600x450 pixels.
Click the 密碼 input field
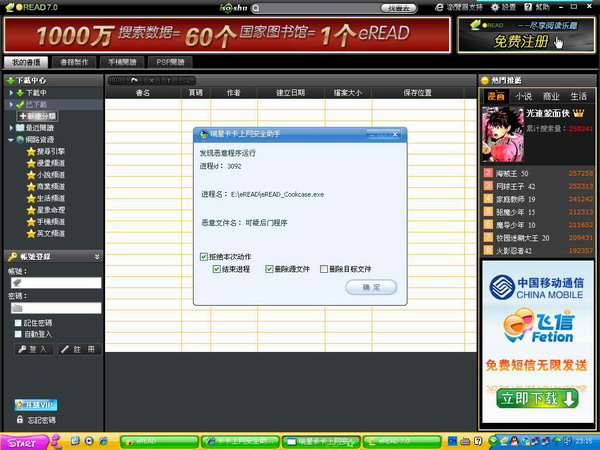point(56,308)
